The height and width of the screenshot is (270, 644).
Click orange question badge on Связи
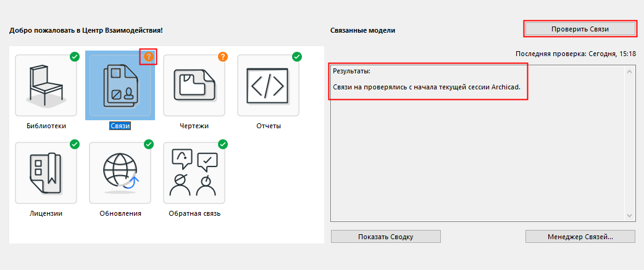tap(148, 57)
